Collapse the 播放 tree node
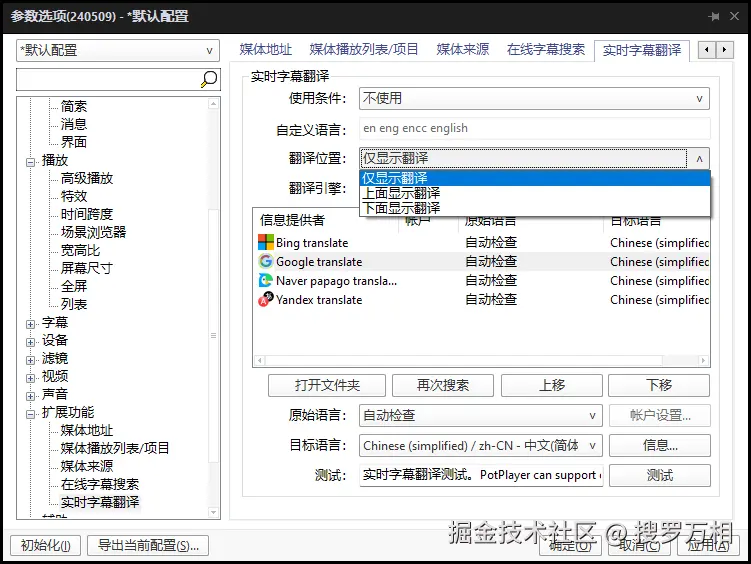751x564 pixels. click(30, 162)
